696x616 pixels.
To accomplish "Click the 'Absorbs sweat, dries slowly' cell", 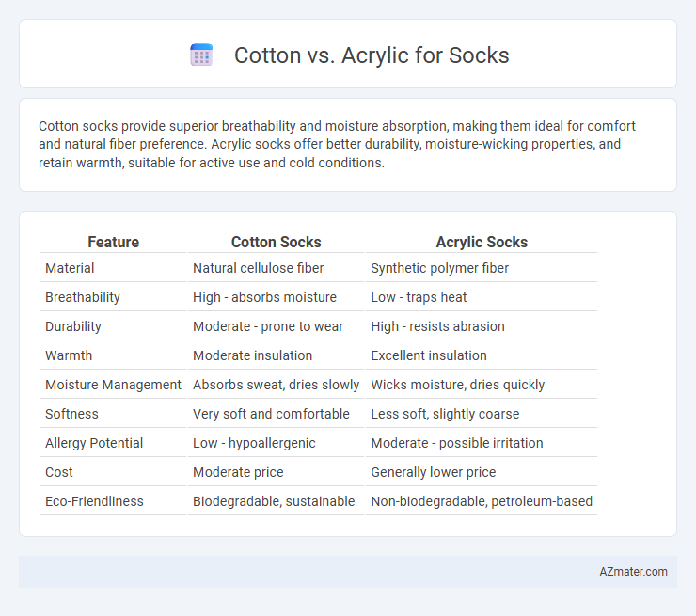I will point(276,385).
